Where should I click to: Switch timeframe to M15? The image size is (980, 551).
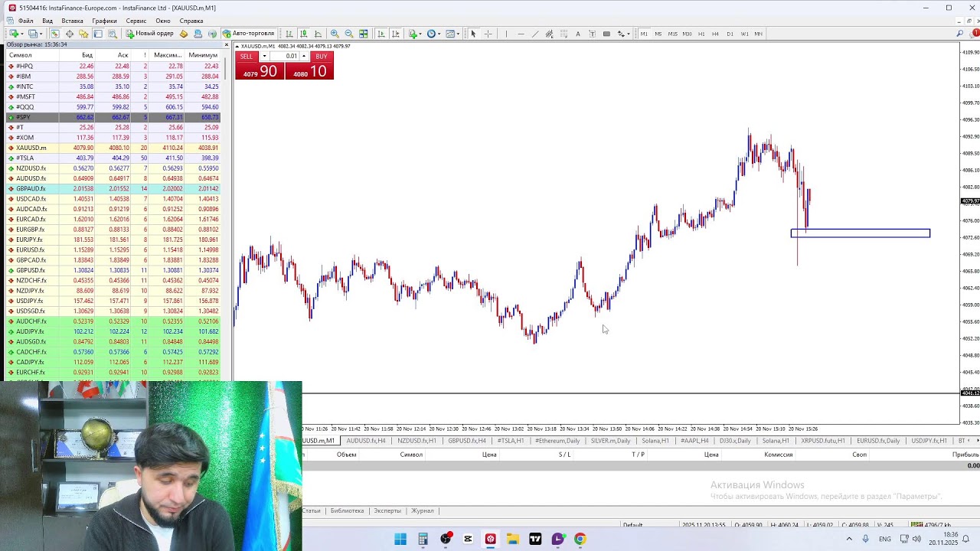point(672,34)
